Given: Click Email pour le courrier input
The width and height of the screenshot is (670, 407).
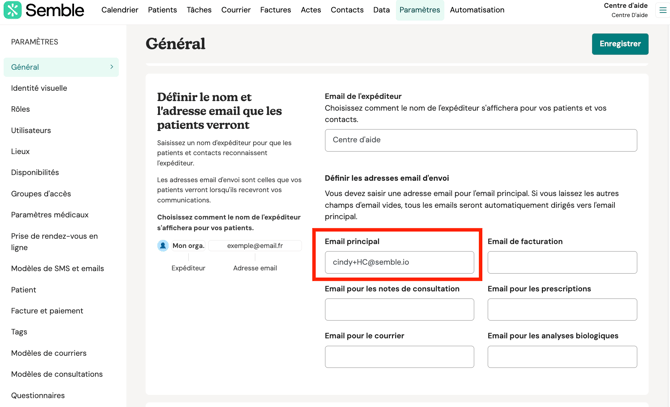Looking at the screenshot, I should tap(399, 356).
